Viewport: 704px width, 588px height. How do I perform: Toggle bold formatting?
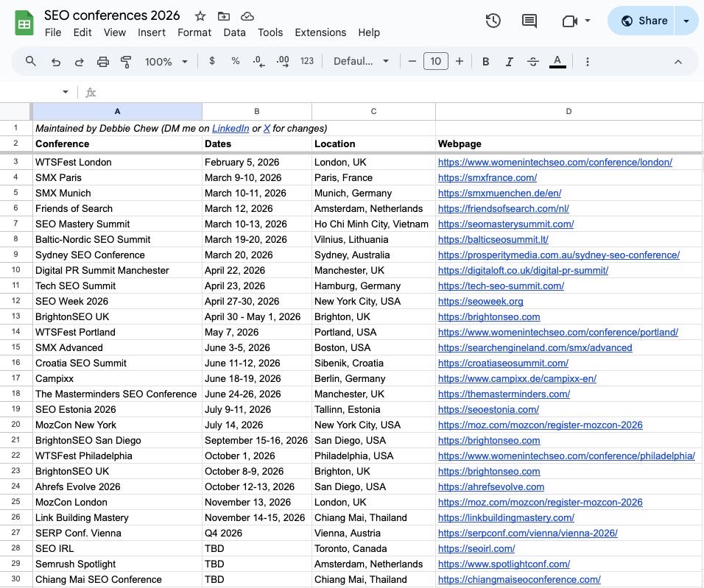pyautogui.click(x=485, y=62)
